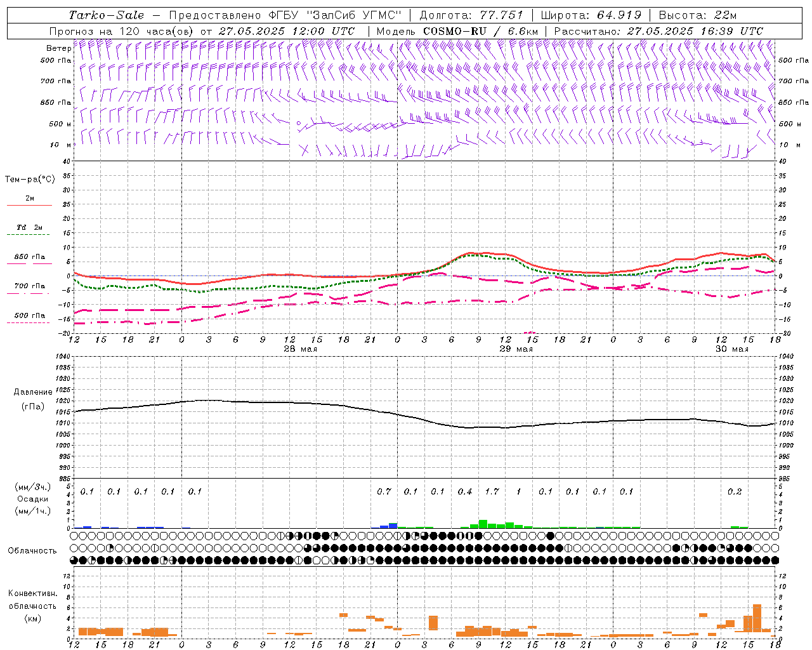The height and width of the screenshot is (650, 812).
Task: Click the 'Ветер' wind panel label
Action: pyautogui.click(x=58, y=48)
